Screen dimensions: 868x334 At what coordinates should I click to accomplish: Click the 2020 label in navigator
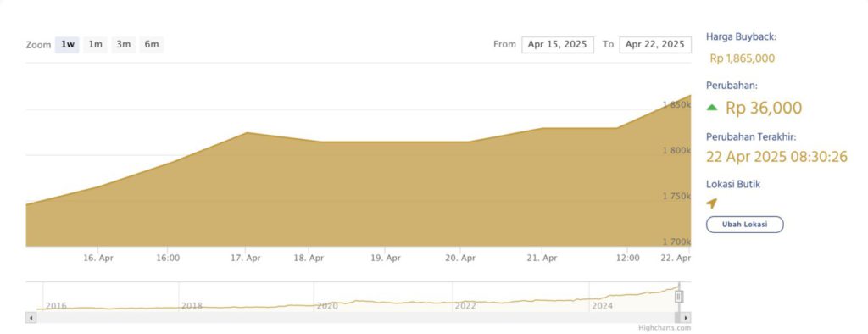pyautogui.click(x=326, y=306)
